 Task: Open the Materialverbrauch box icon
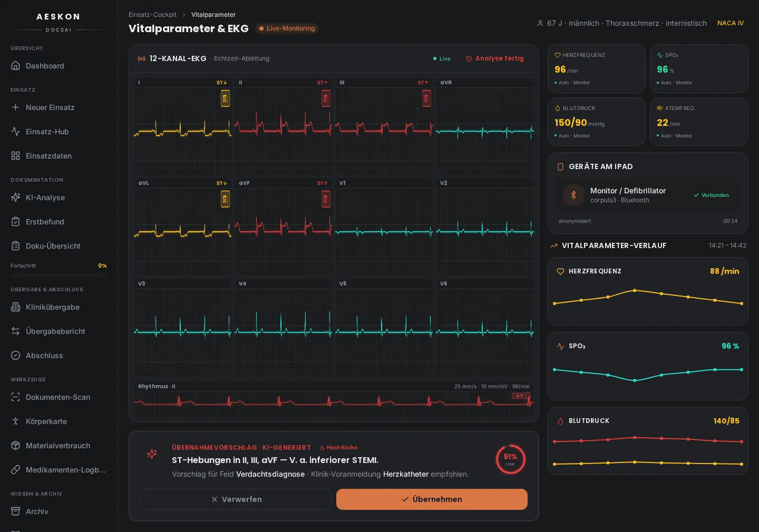coord(16,446)
